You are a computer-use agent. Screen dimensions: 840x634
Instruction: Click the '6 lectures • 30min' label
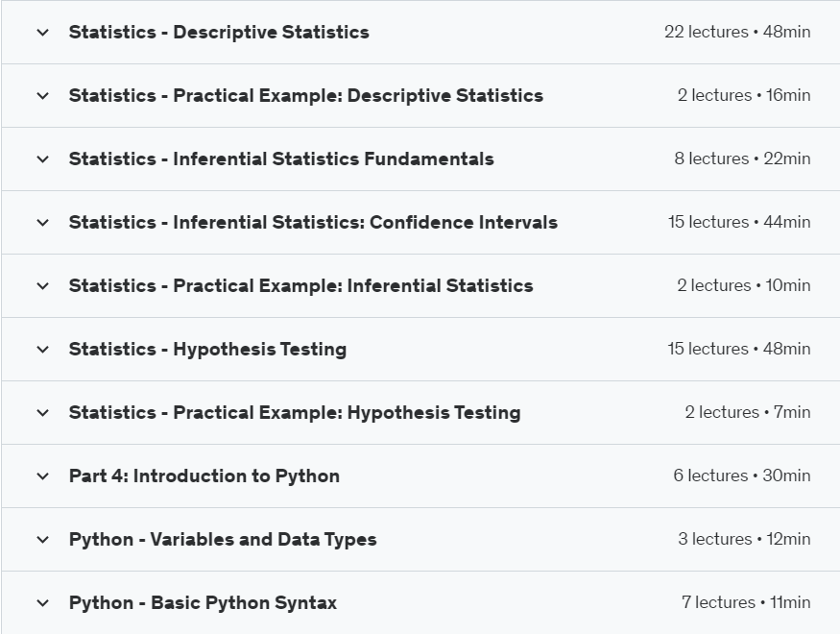(742, 476)
